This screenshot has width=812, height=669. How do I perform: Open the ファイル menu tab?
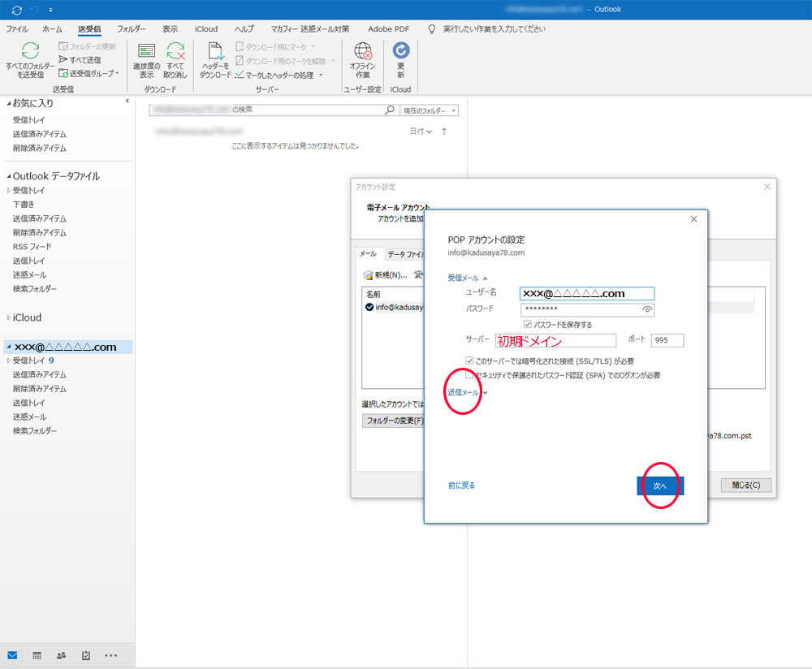(x=17, y=29)
